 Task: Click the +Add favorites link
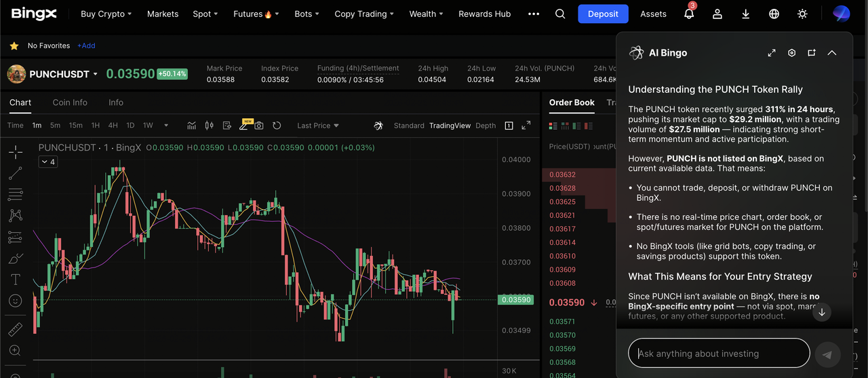86,45
